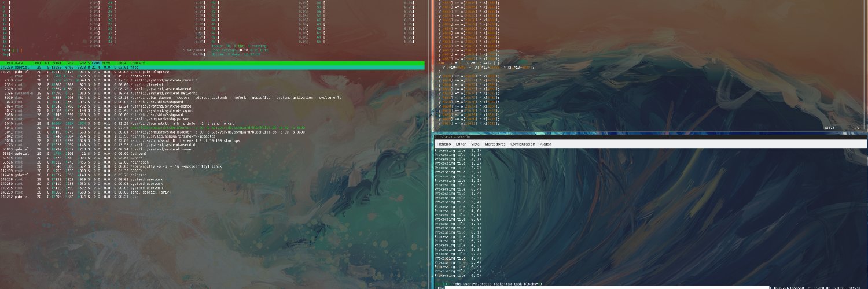This screenshot has width=868, height=289.
Task: Open the Editar menu in Konsole
Action: pos(461,144)
